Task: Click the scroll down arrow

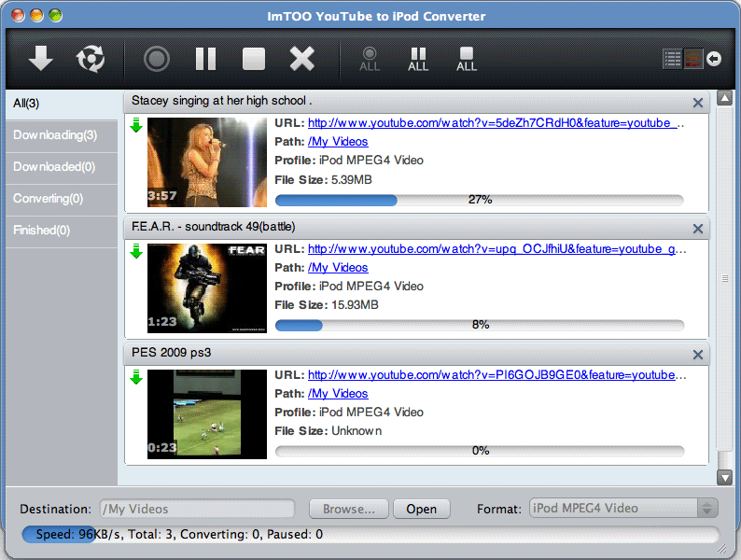Action: click(724, 477)
